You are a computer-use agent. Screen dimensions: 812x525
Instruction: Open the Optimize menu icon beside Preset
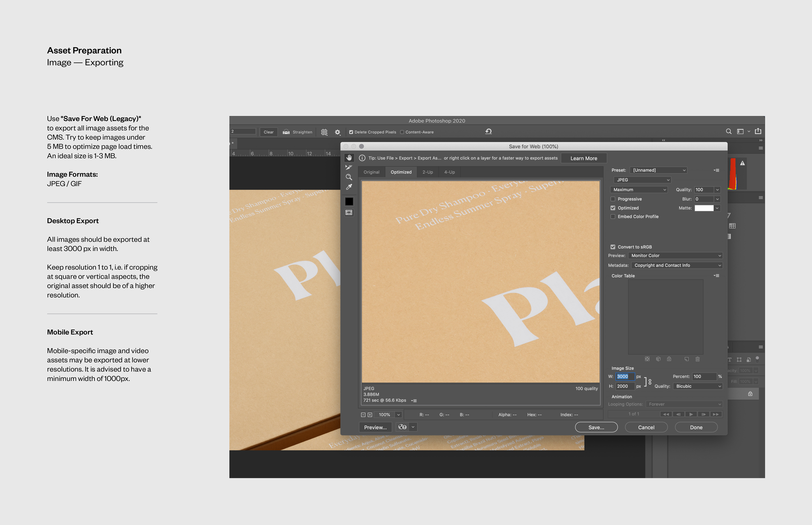click(x=716, y=170)
